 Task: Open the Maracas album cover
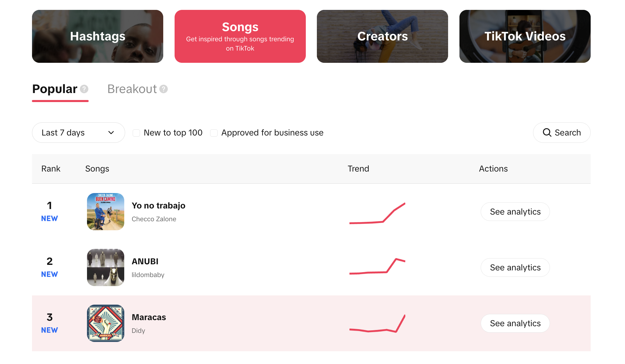[106, 323]
